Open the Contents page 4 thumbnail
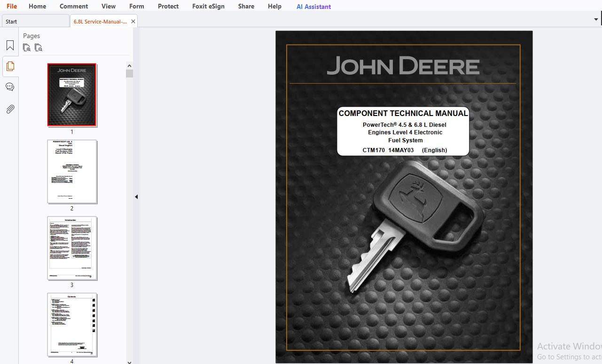 (x=72, y=325)
